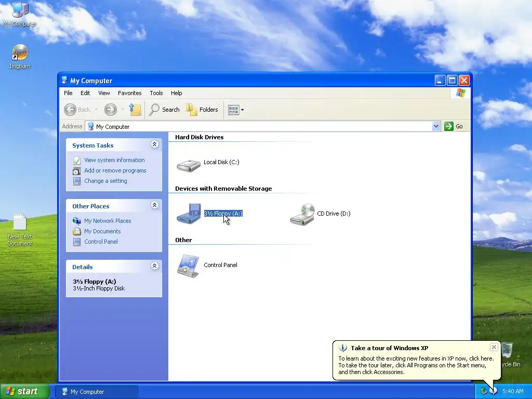Click Change a setting link

click(105, 181)
